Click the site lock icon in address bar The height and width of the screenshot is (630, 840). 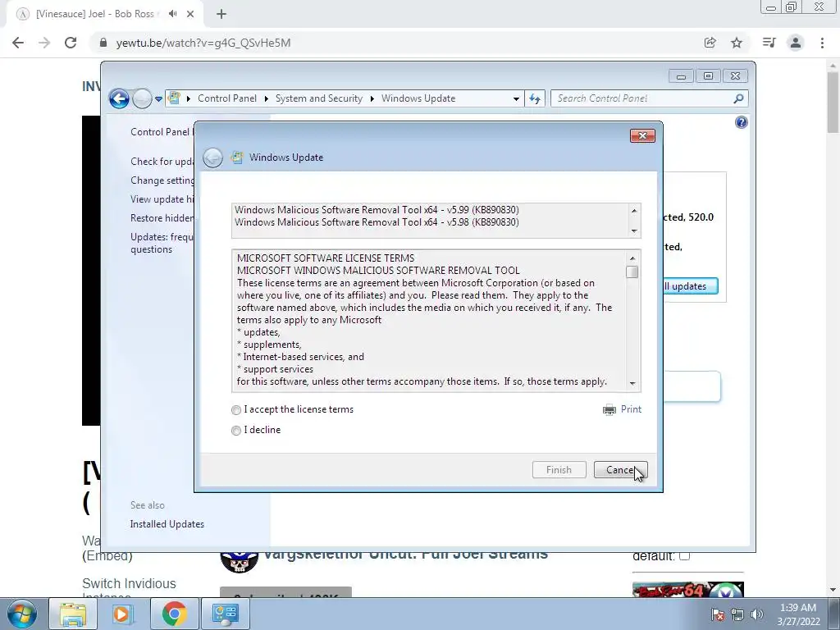point(103,43)
